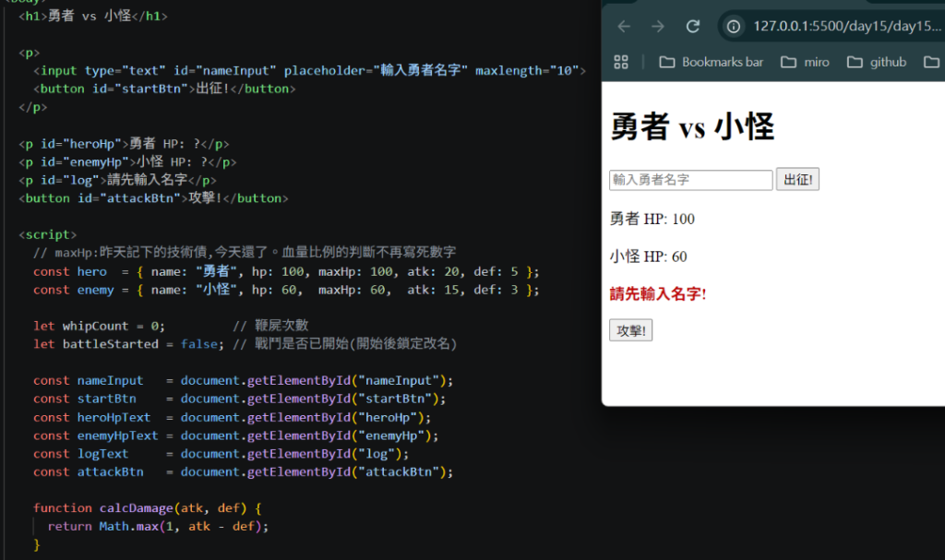Open the Bookmarks bar folder
Image resolution: width=945 pixels, height=560 pixels.
pos(712,62)
